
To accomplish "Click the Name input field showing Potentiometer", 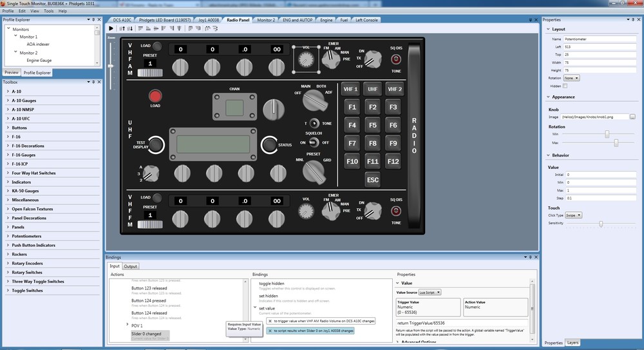I will click(599, 39).
